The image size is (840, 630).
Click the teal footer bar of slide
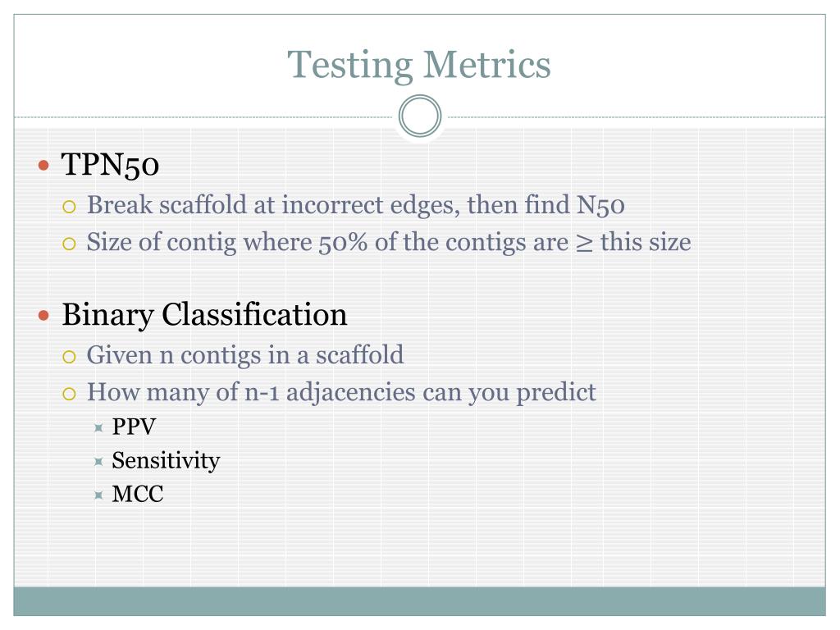click(x=419, y=601)
